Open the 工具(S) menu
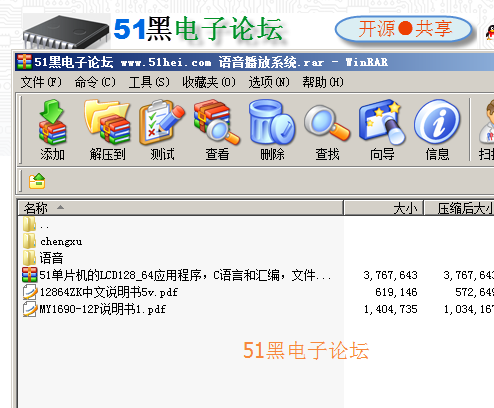This screenshot has height=408, width=494. [149, 82]
